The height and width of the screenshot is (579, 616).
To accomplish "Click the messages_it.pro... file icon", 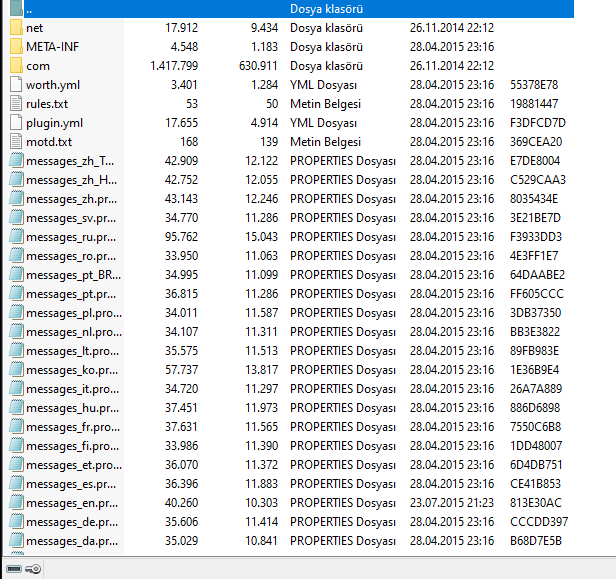I will tap(16, 388).
